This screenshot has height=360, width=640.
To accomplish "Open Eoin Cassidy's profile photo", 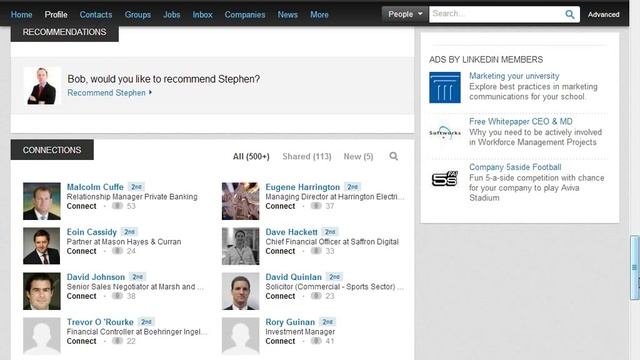I will click(42, 246).
